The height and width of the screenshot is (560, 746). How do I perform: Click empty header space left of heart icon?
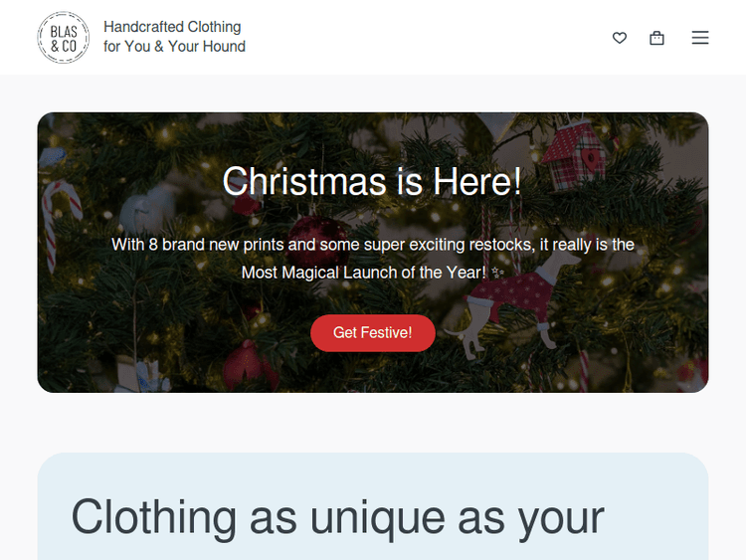click(x=428, y=38)
